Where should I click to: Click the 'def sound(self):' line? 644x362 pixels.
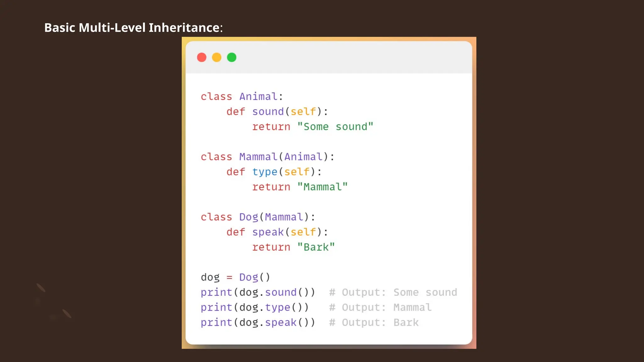(x=277, y=112)
